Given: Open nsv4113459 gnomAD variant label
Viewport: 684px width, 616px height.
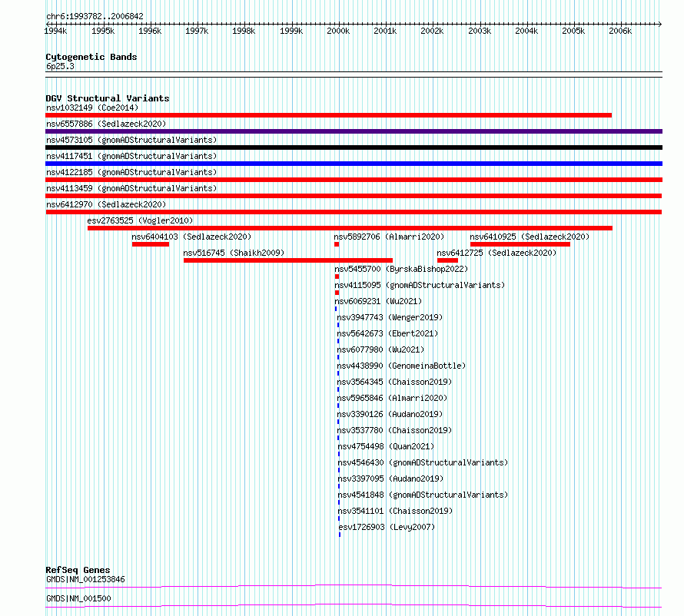Looking at the screenshot, I should click(131, 188).
